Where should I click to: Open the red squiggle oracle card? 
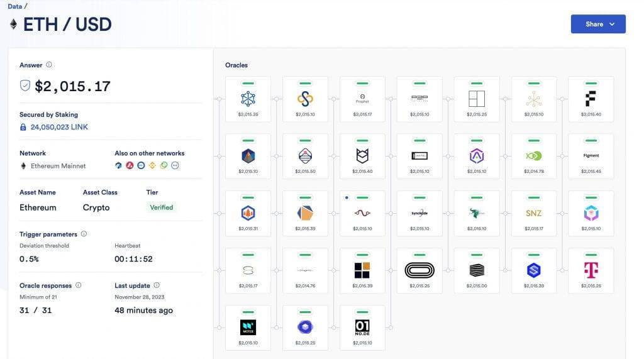pyautogui.click(x=362, y=213)
